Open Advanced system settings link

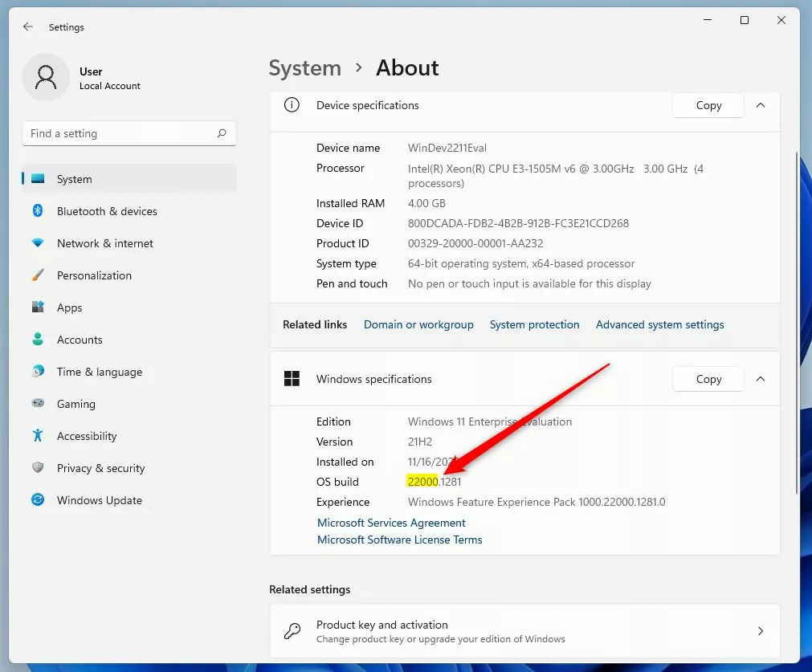659,324
